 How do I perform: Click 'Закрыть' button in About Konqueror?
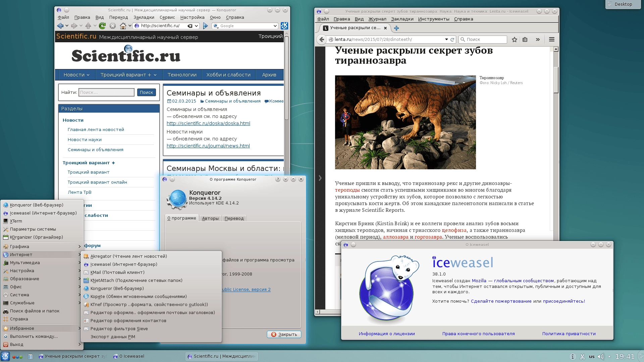pyautogui.click(x=284, y=335)
